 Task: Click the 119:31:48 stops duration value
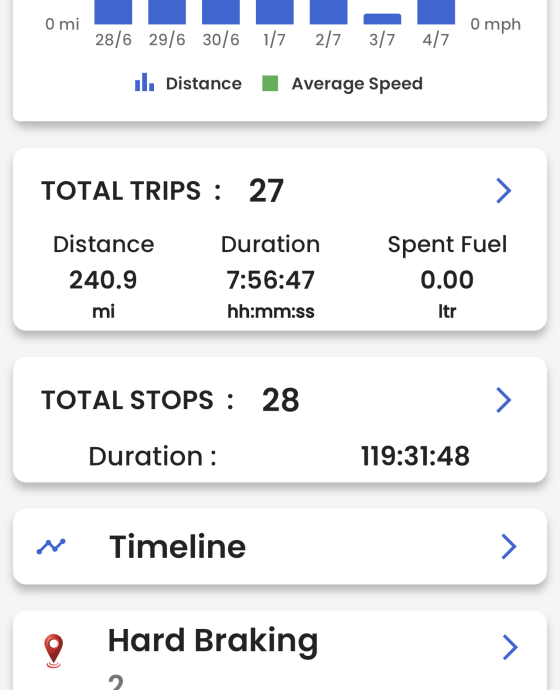pyautogui.click(x=415, y=456)
